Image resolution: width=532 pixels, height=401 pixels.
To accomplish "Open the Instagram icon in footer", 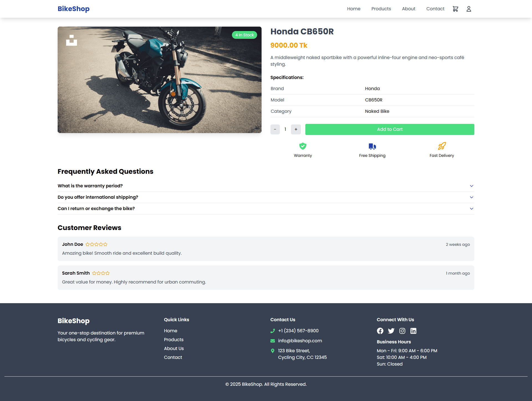I will (x=402, y=331).
